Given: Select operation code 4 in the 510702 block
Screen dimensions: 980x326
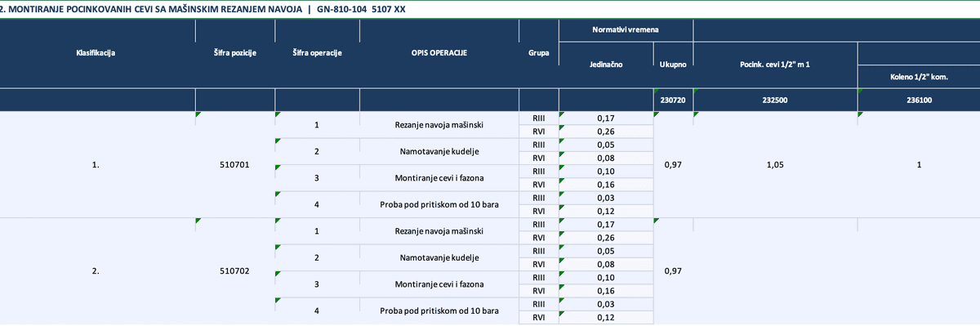Looking at the screenshot, I should click(317, 310).
